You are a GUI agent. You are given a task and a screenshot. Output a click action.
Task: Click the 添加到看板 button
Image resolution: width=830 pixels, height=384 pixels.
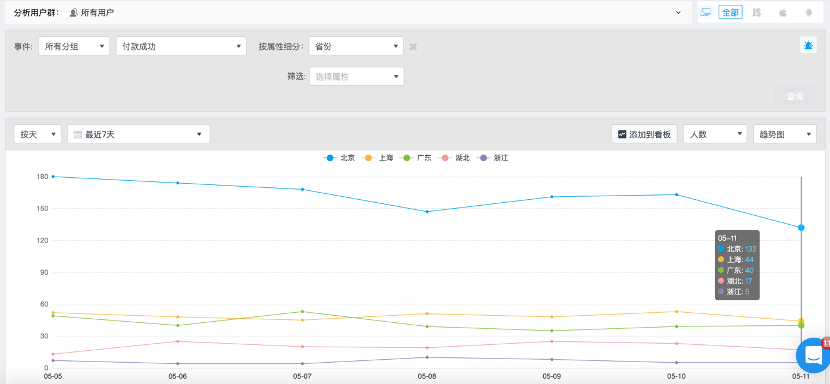pos(644,134)
